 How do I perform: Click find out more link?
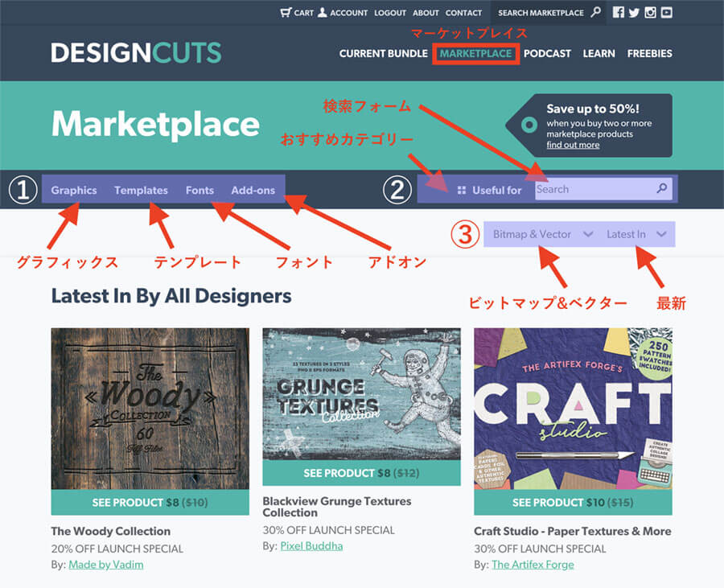(x=573, y=145)
